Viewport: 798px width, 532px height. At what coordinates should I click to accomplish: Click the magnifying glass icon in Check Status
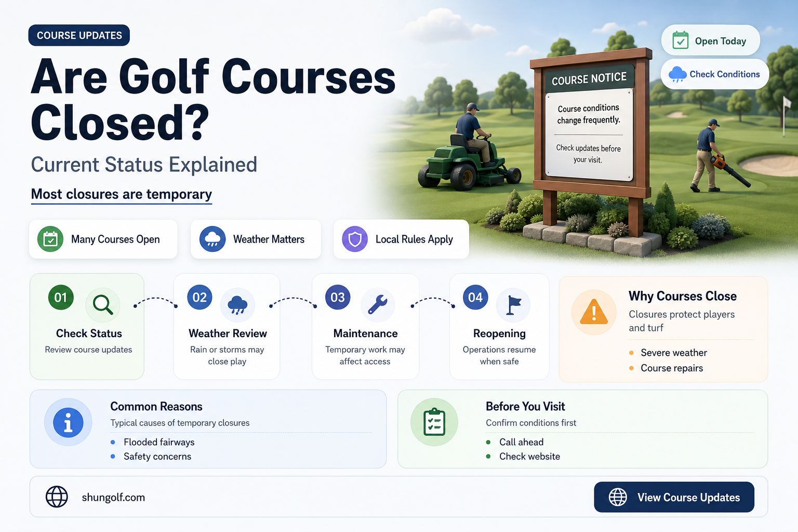coord(102,304)
